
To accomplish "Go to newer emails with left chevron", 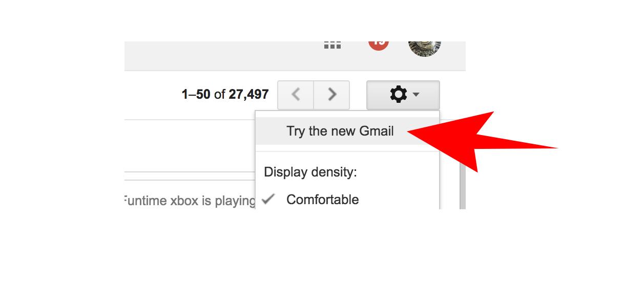I will click(x=296, y=95).
